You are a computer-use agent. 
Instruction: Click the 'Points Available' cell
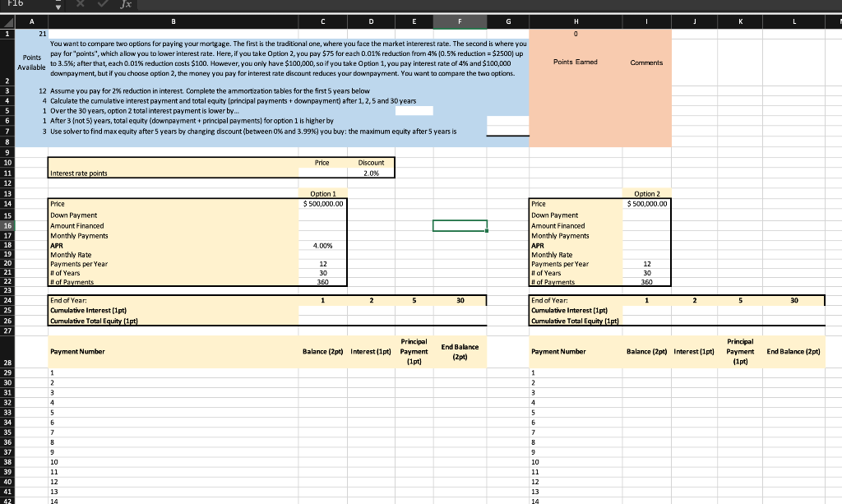pyautogui.click(x=32, y=62)
